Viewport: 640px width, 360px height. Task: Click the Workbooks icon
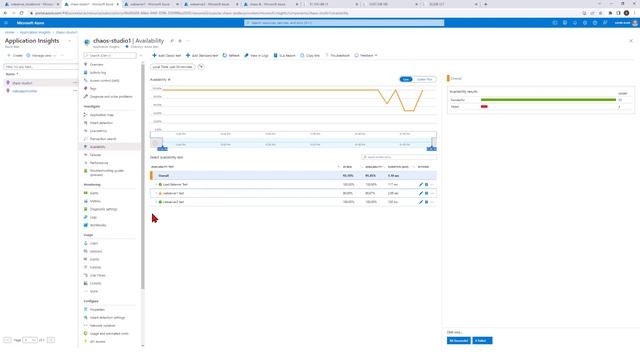point(86,225)
